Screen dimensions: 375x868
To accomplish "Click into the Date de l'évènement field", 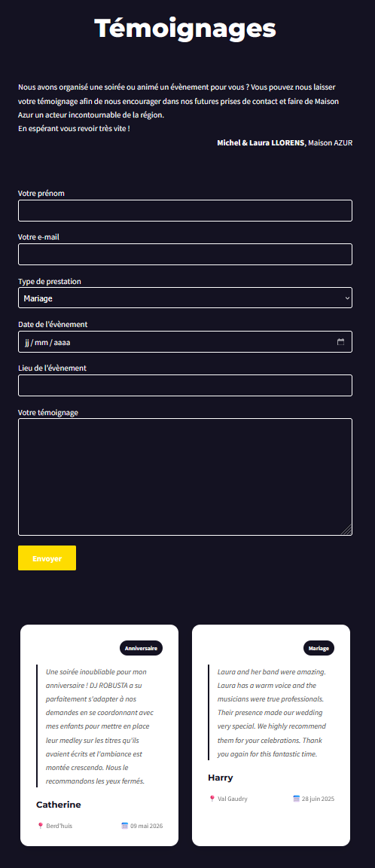I will (x=185, y=342).
